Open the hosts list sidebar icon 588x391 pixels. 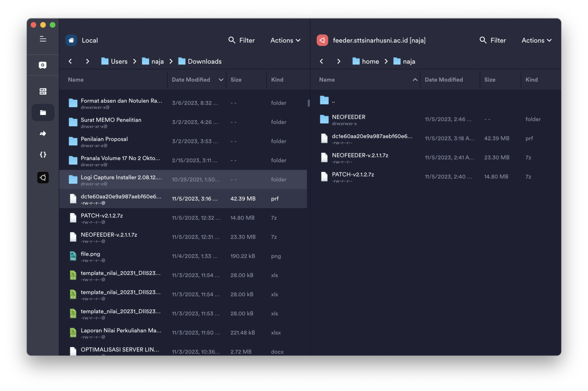click(43, 91)
